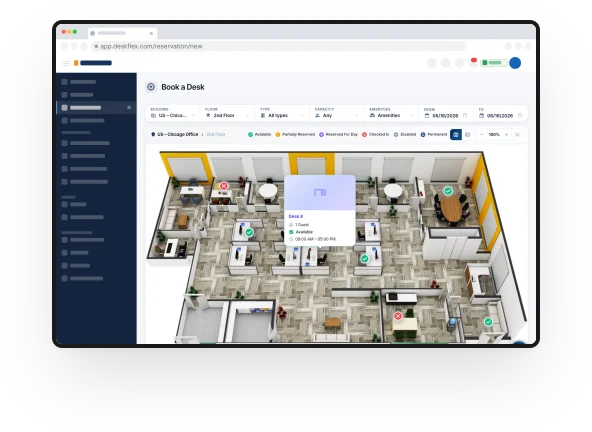Click the calendar icon in the From field
Screen dimensions: 592x432
coord(427,116)
